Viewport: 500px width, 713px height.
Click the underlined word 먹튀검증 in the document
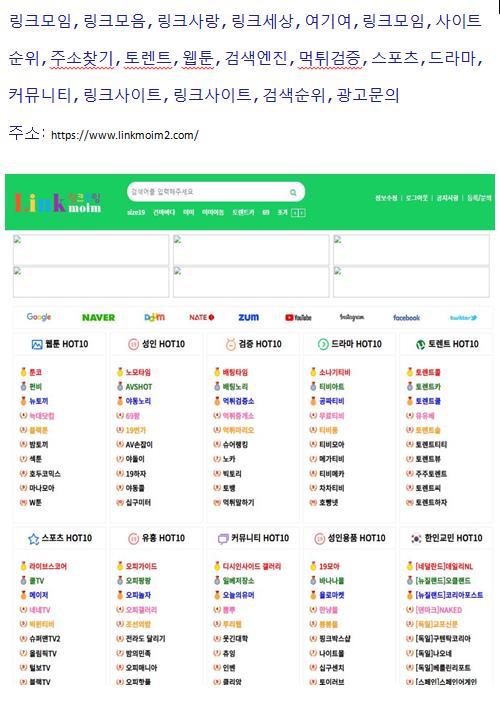click(x=330, y=58)
